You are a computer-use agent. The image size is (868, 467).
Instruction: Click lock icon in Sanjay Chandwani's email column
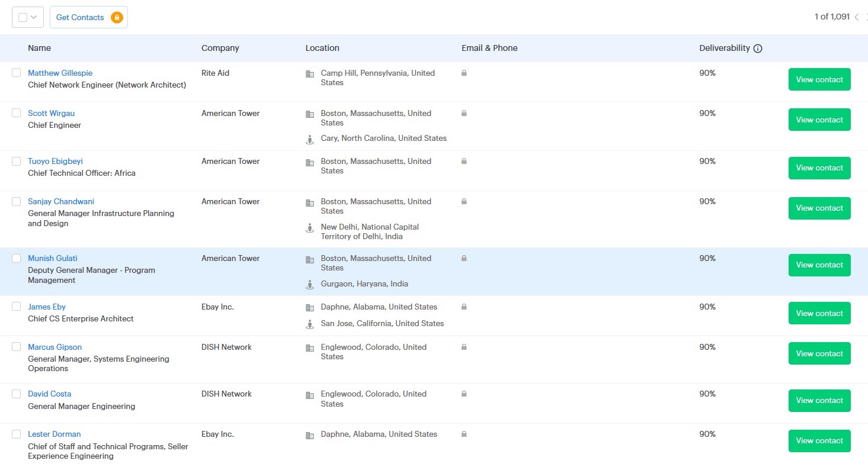[x=464, y=201]
